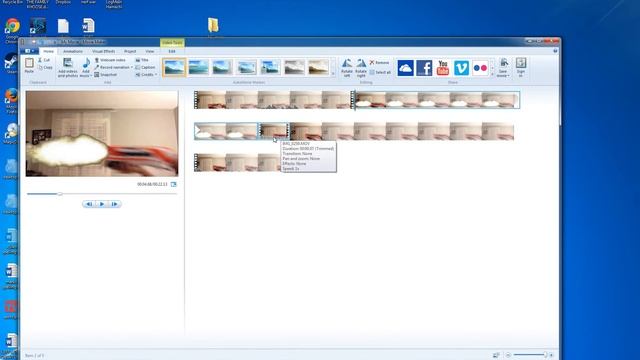Click Remove with red X
Viewport: 640px width, 360px height.
coord(379,62)
